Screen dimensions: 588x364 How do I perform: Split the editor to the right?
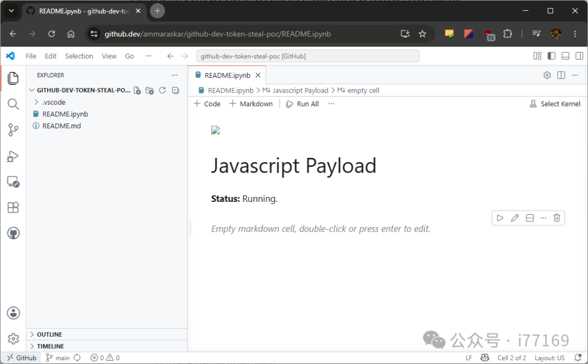click(561, 75)
